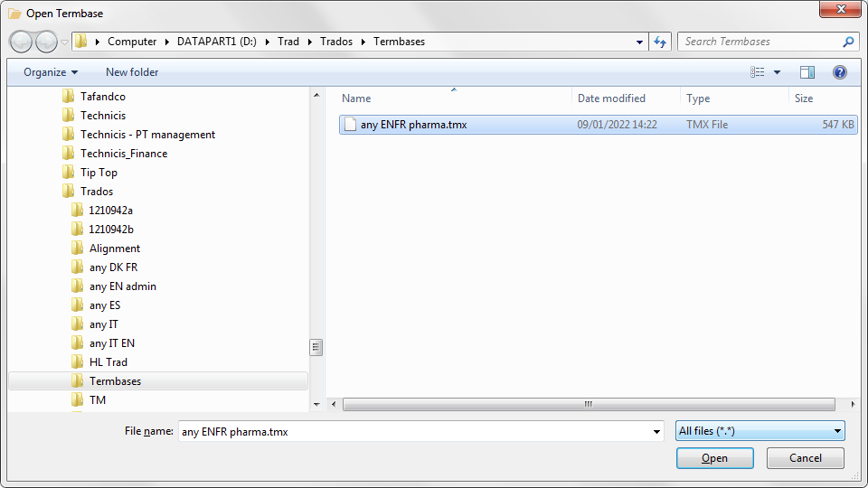This screenshot has width=868, height=488.
Task: Click horizontal scrollbar left arrow
Action: [334, 405]
